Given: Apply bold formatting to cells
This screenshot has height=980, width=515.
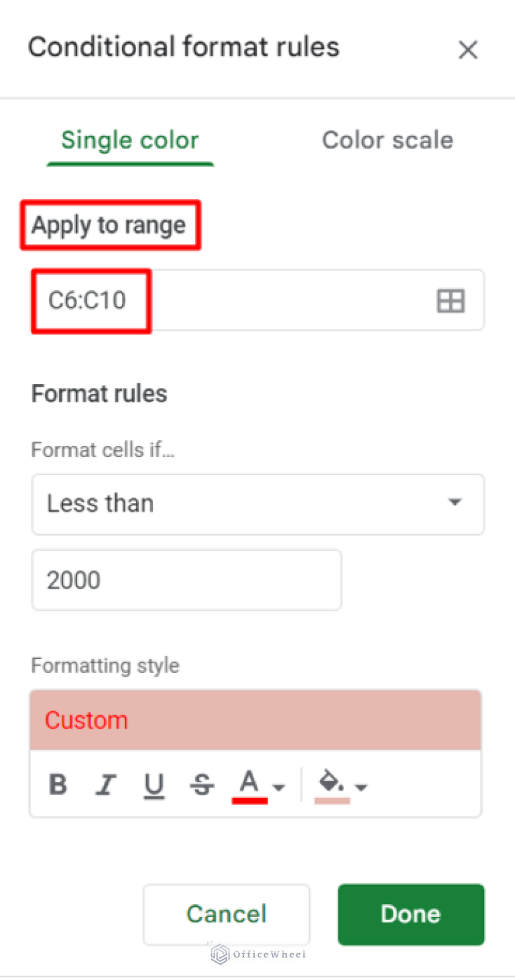Looking at the screenshot, I should [58, 784].
